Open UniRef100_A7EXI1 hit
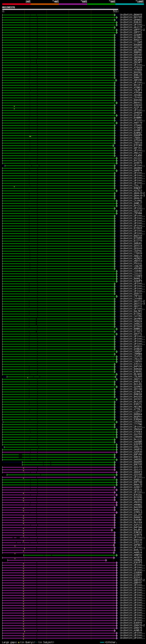This screenshot has width=146, height=644. click(x=131, y=364)
